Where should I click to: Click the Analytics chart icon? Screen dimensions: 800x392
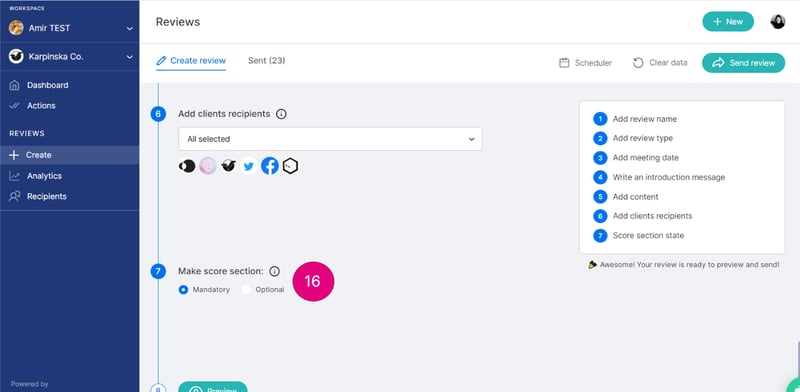tap(14, 176)
